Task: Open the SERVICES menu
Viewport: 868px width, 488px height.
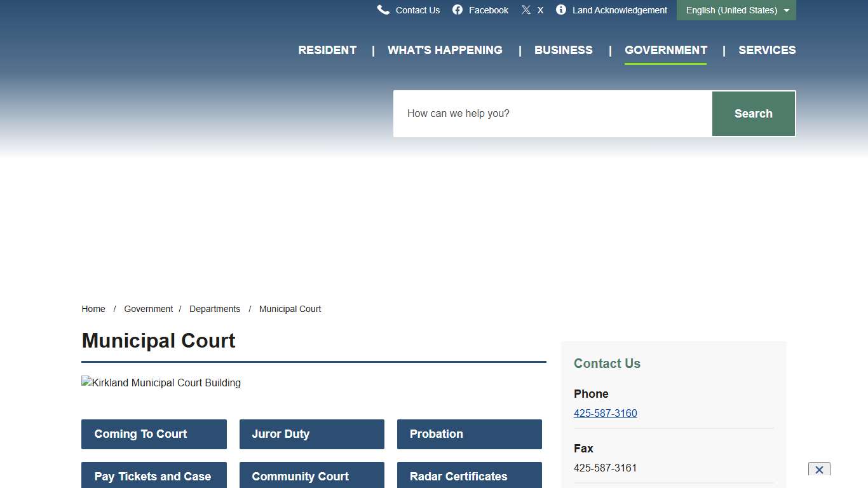Action: click(767, 50)
